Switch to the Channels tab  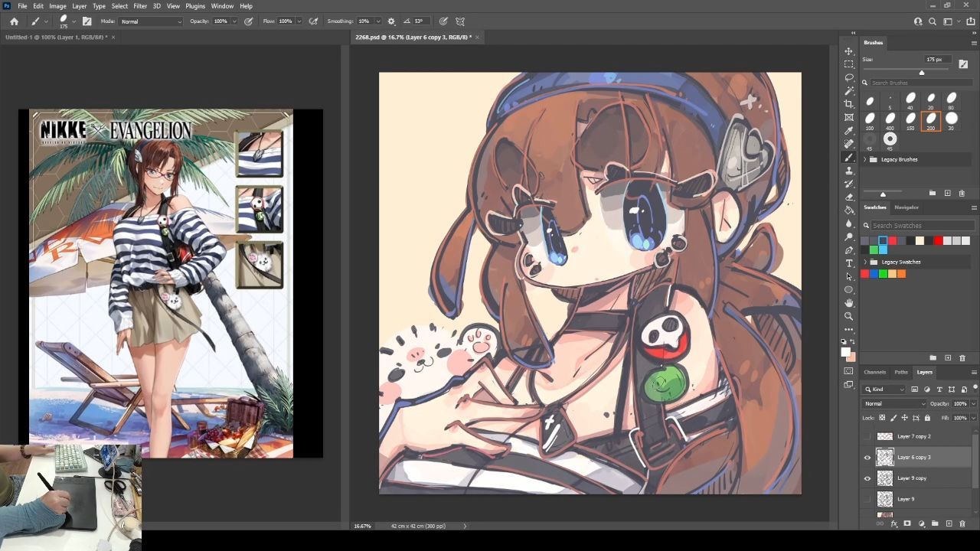pyautogui.click(x=874, y=372)
